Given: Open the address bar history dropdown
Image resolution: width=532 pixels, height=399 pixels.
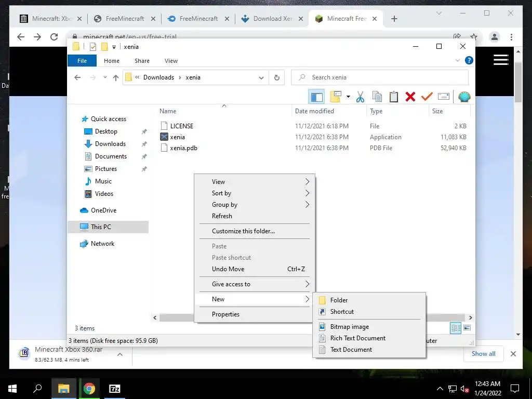Looking at the screenshot, I should [261, 78].
